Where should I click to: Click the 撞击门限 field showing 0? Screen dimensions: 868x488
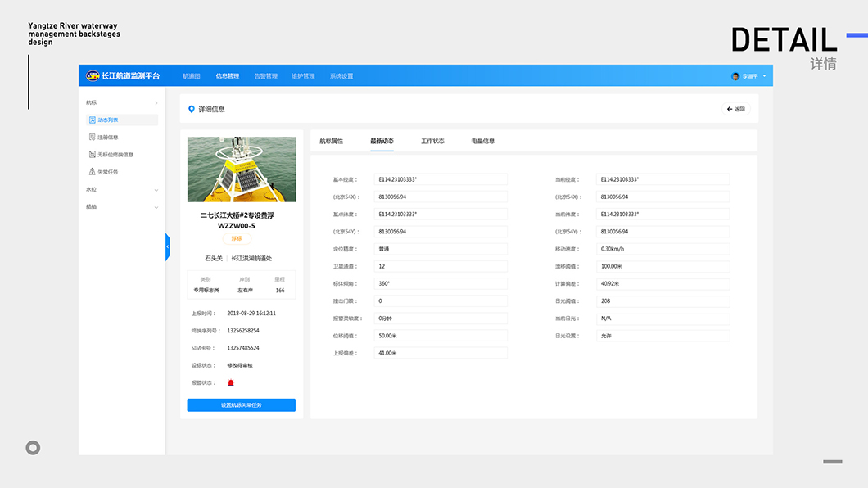[x=441, y=301]
